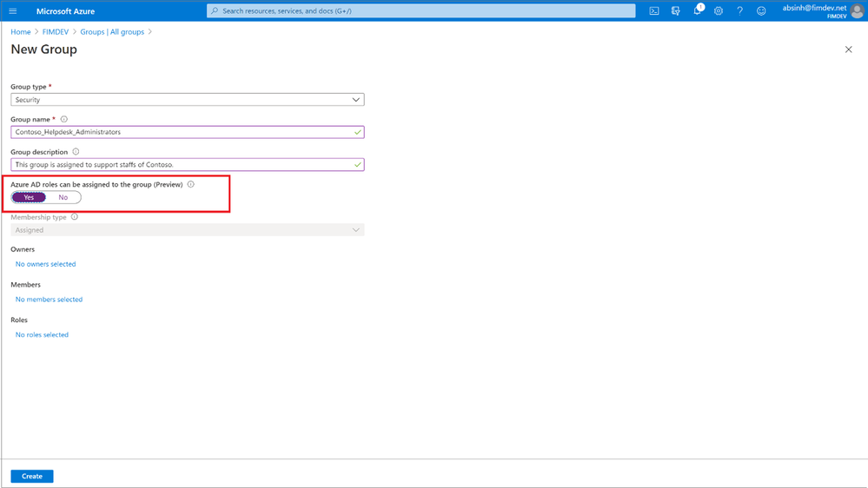Show info tooltip for Group name
868x488 pixels.
pos(64,119)
